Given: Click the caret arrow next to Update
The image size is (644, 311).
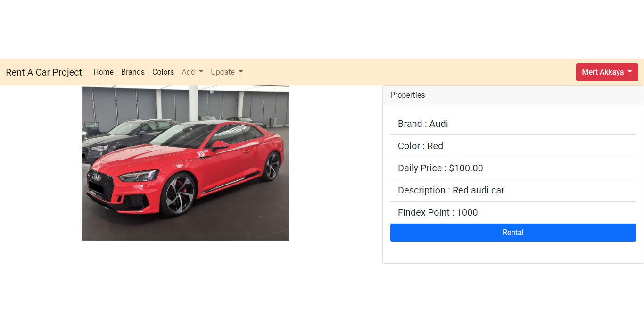Looking at the screenshot, I should coord(241,73).
